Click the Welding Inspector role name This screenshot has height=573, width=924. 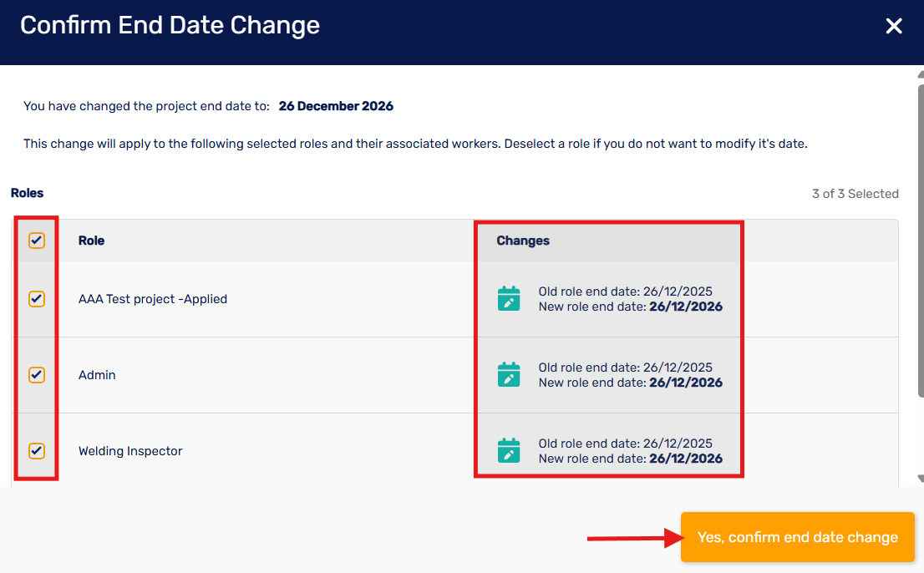click(x=130, y=451)
